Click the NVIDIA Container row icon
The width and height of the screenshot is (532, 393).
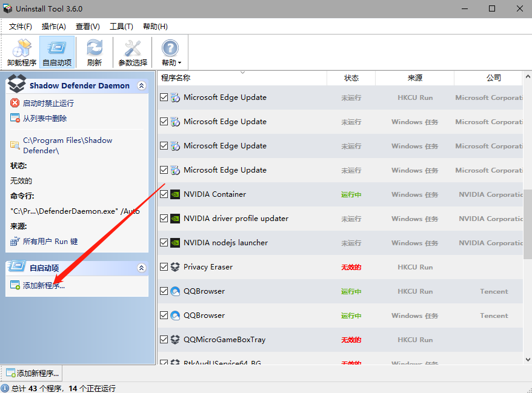coord(175,194)
